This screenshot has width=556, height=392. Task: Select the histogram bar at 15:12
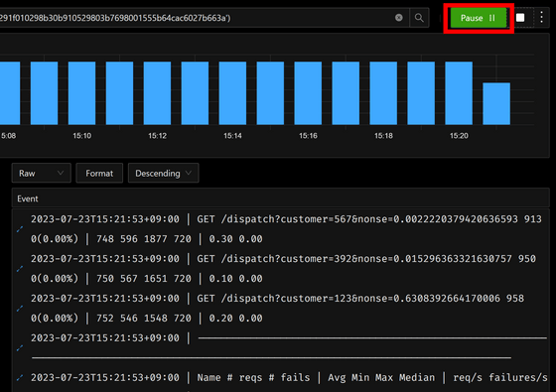[157, 93]
